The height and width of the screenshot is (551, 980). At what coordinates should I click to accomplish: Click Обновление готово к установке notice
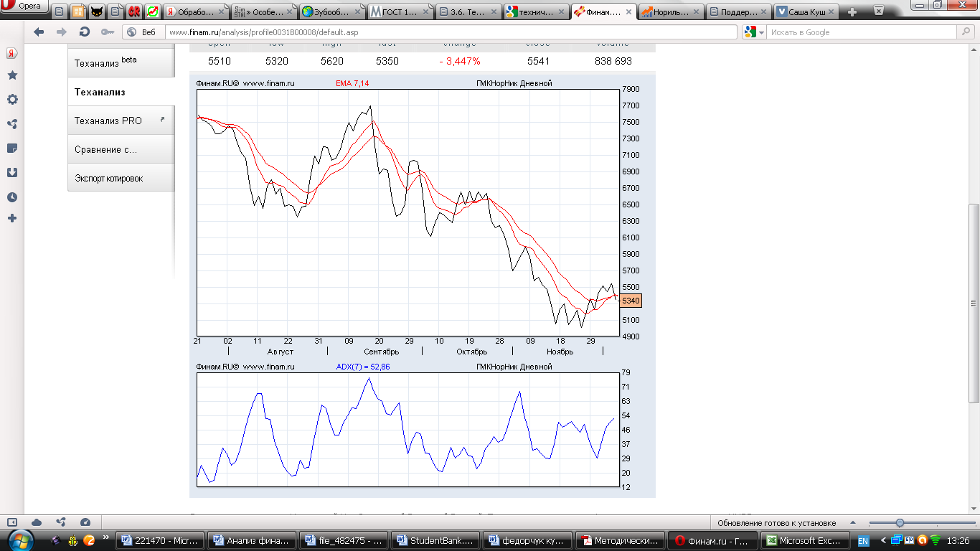point(776,523)
